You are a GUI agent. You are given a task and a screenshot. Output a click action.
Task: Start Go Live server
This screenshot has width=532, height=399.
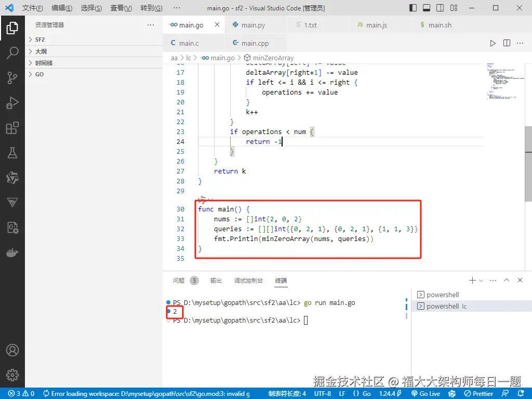(426, 394)
